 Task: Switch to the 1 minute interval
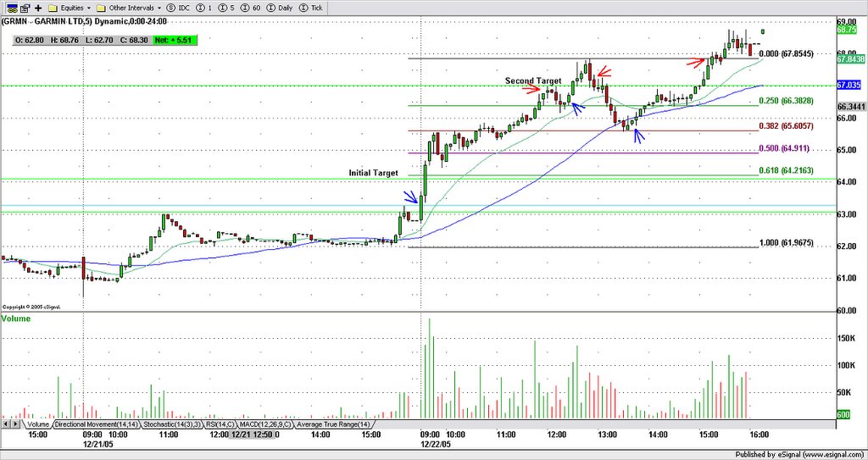click(203, 8)
